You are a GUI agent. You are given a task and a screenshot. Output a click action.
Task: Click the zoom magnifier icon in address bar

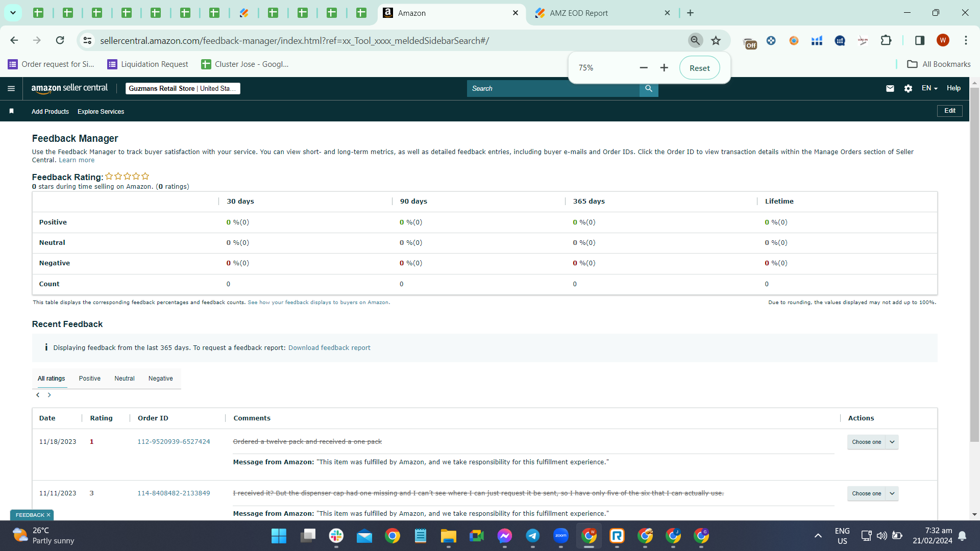coord(695,40)
